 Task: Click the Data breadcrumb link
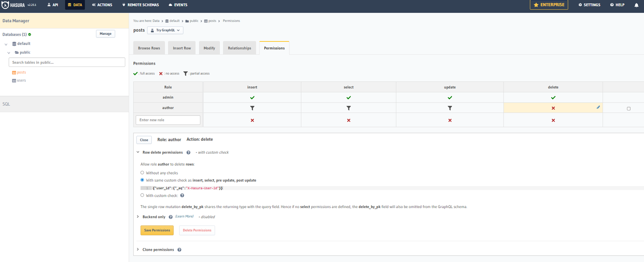156,21
